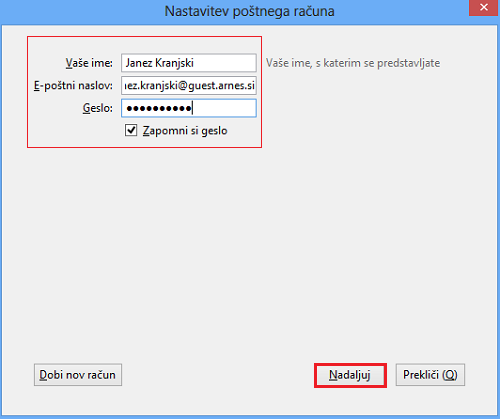Screen dimensions: 500x419
Task: Click the E-poštni naslov field label
Action: pos(73,86)
